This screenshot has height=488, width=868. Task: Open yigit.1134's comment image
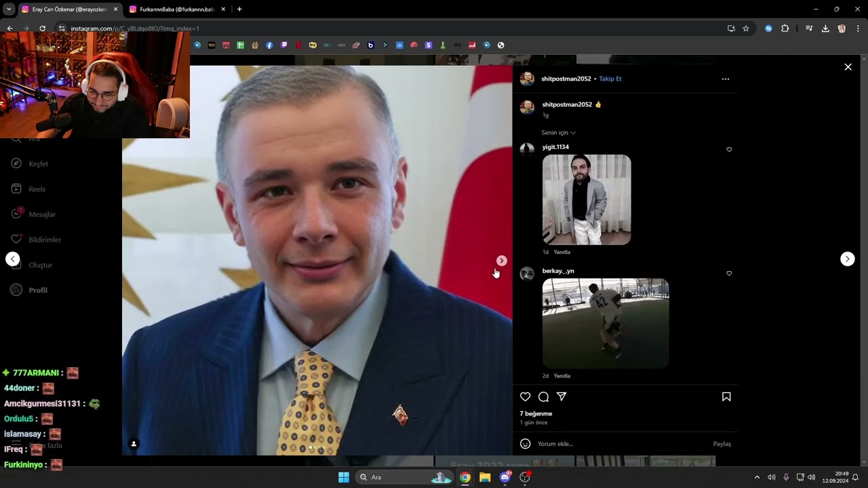coord(587,199)
